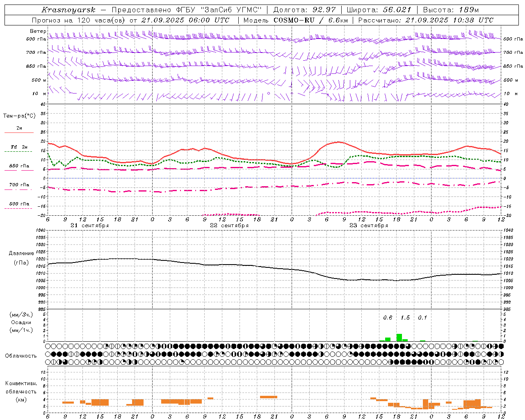
Task: Click the '0.1' precipitation total value
Action: [x=422, y=317]
